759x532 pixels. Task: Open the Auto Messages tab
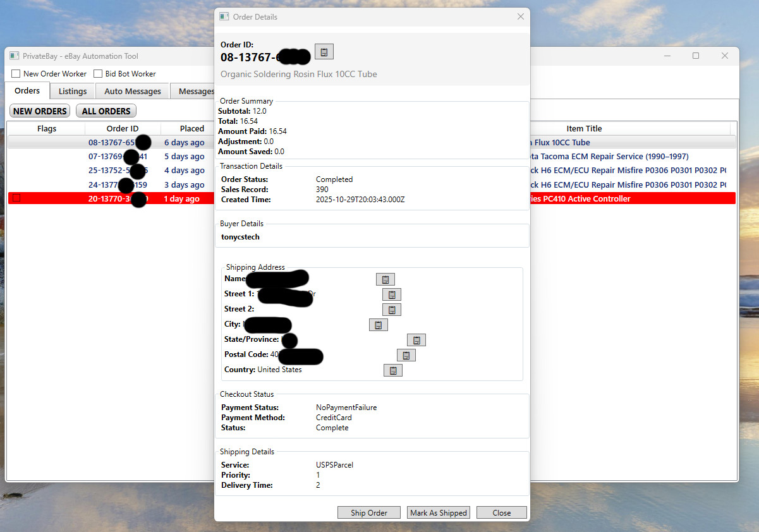[133, 92]
